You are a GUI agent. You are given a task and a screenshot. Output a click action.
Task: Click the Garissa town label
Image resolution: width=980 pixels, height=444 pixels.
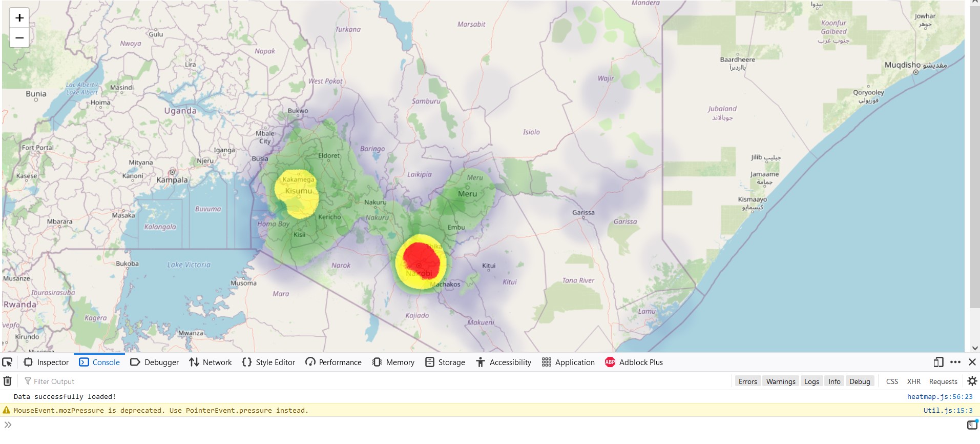[x=583, y=213]
